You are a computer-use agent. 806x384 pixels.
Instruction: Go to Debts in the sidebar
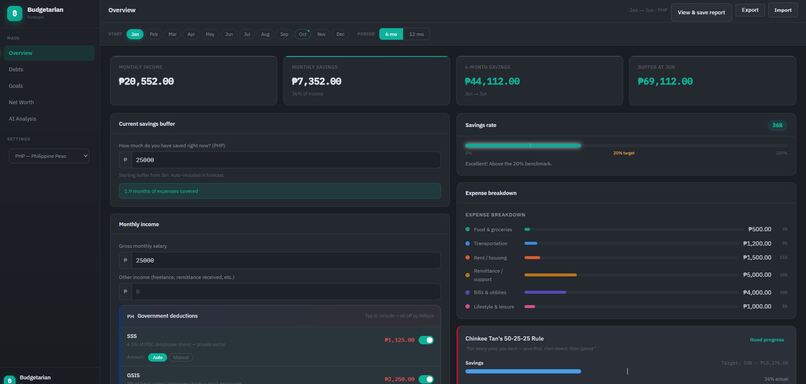[x=49, y=69]
